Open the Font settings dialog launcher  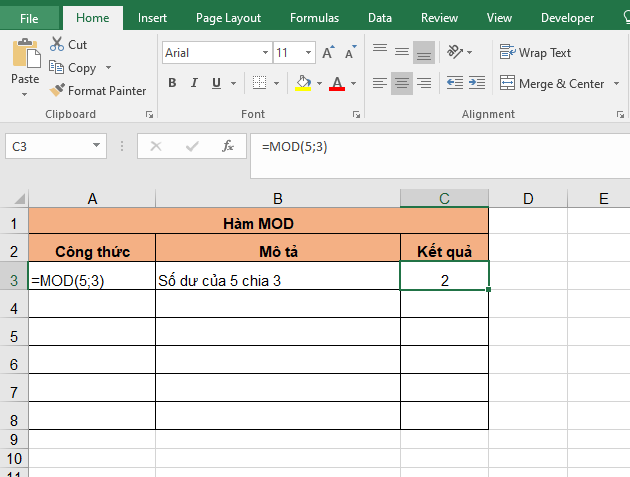click(356, 115)
